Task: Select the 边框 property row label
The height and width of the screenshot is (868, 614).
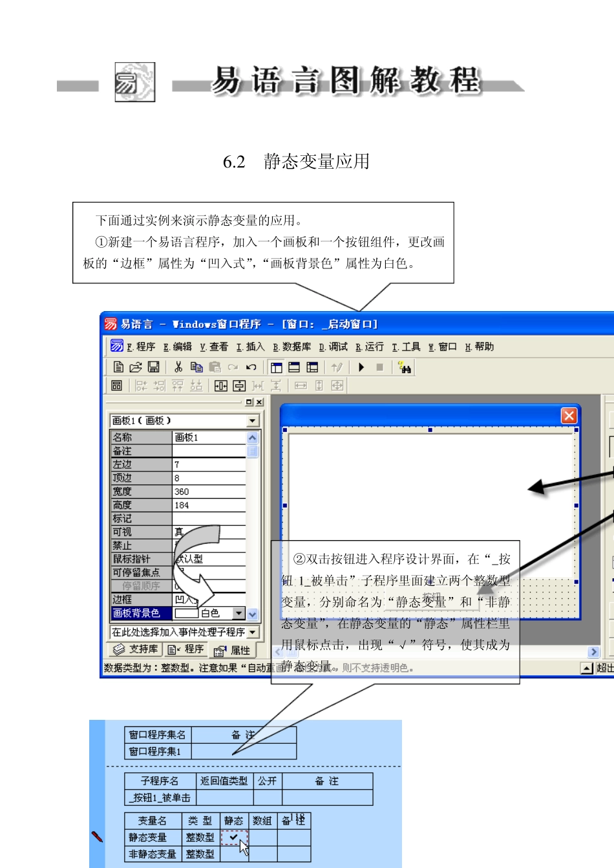Action: tap(141, 600)
